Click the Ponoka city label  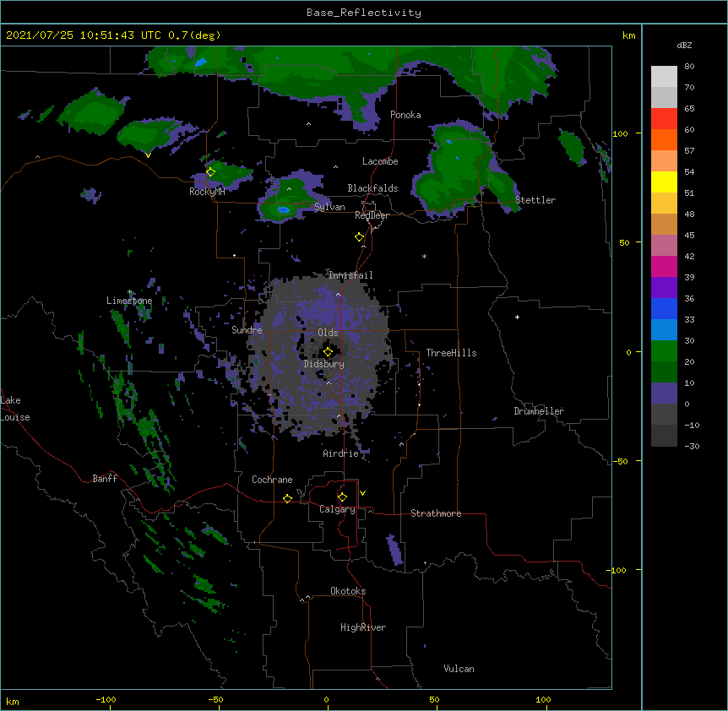pos(405,115)
